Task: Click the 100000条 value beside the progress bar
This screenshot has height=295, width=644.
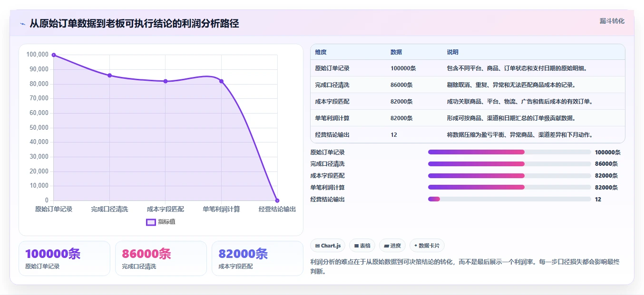Action: 608,152
